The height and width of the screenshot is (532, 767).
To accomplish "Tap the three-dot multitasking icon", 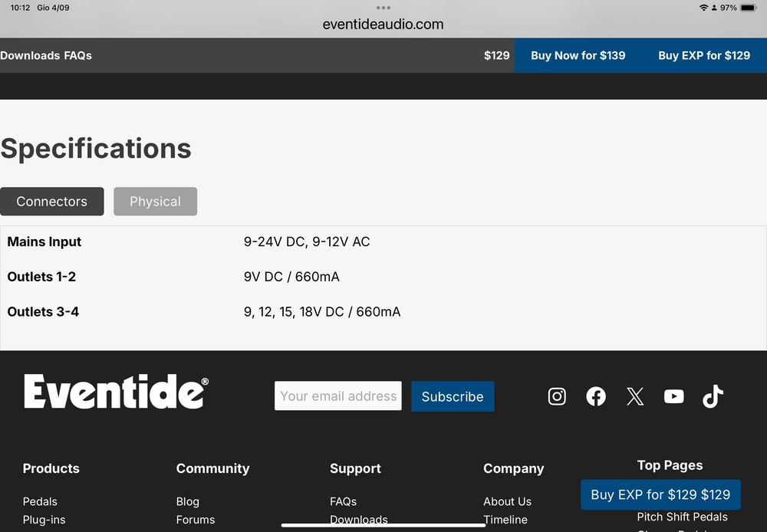I will pyautogui.click(x=383, y=8).
